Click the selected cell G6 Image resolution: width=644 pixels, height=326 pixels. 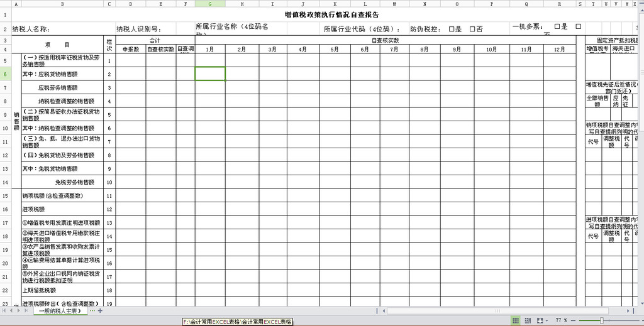tap(210, 74)
